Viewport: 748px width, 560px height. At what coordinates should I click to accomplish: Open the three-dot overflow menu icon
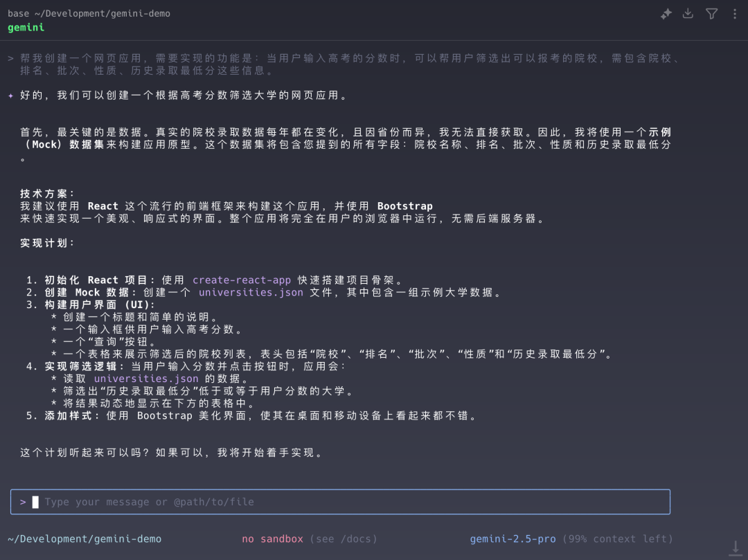point(735,13)
